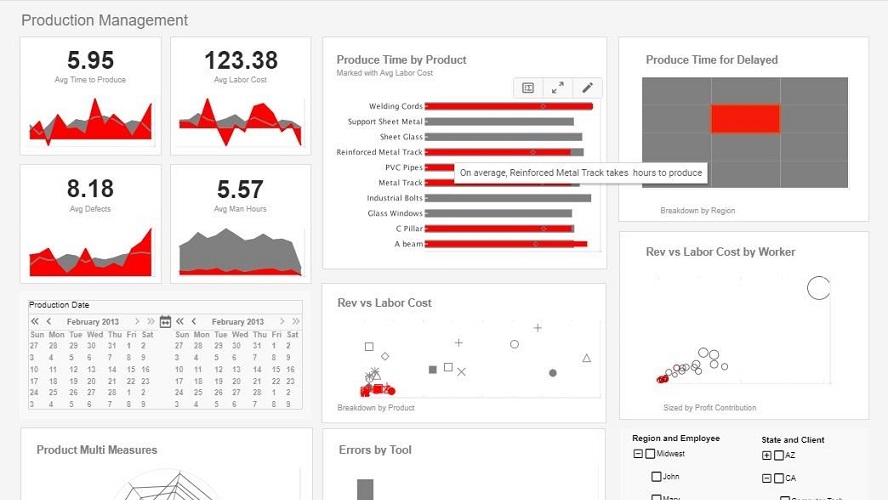Viewport: 888px width, 500px height.
Task: Click the diamond marker in Rev vs Labor Cost
Action: [x=385, y=356]
